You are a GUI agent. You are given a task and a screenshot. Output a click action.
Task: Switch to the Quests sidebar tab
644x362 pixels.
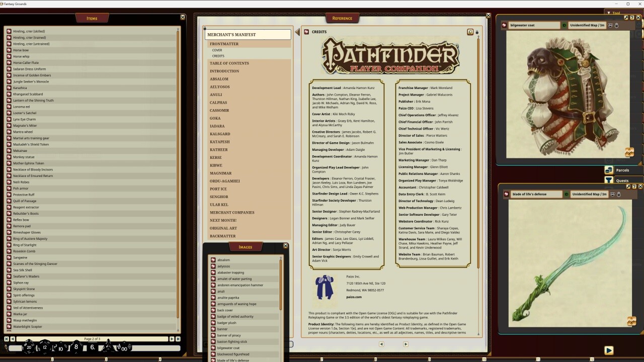[622, 180]
